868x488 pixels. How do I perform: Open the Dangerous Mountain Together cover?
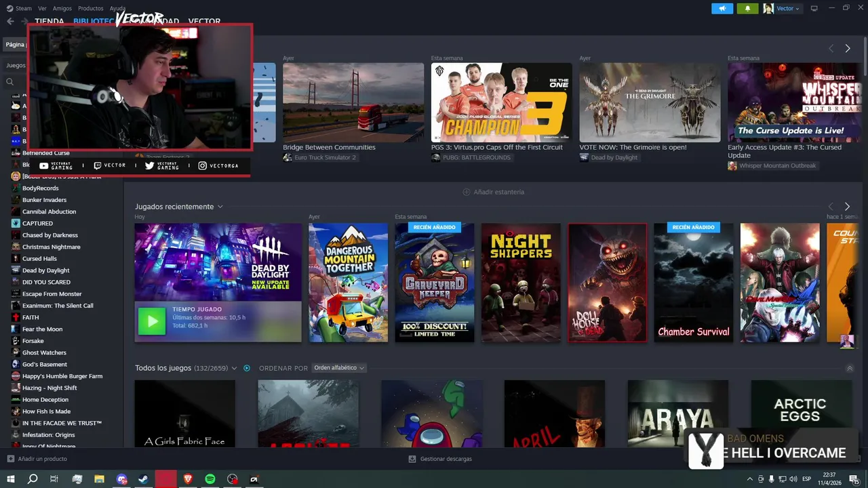[x=348, y=283]
